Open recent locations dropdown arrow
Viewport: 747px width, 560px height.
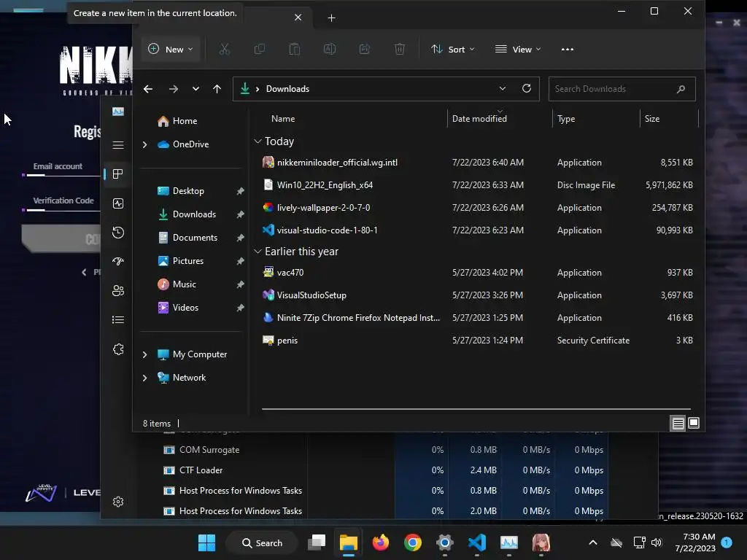(x=196, y=88)
